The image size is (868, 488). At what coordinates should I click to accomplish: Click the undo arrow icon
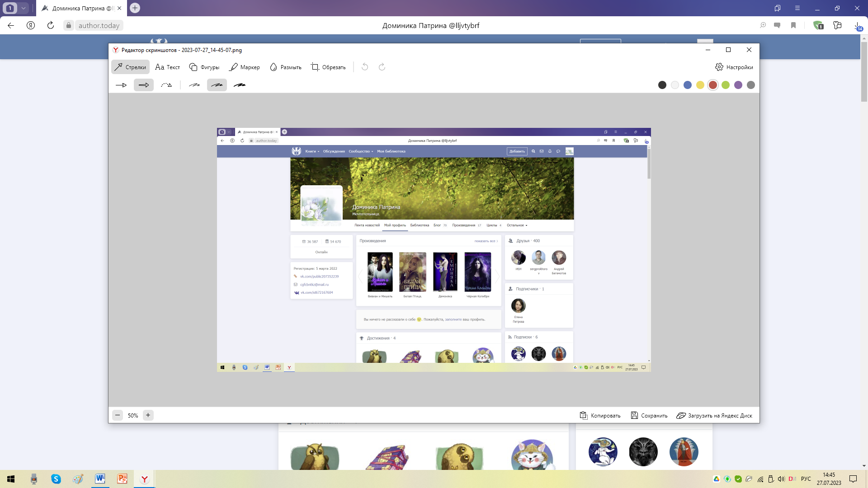pyautogui.click(x=365, y=67)
